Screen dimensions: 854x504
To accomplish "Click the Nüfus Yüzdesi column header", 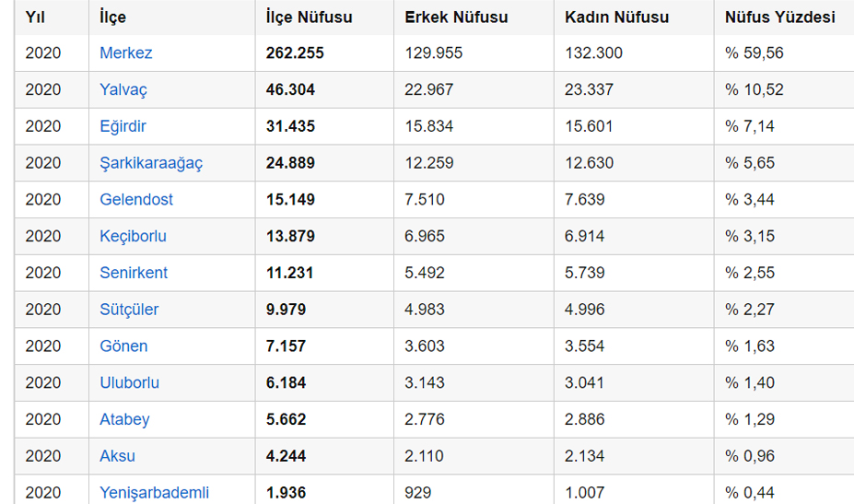I will [x=779, y=17].
